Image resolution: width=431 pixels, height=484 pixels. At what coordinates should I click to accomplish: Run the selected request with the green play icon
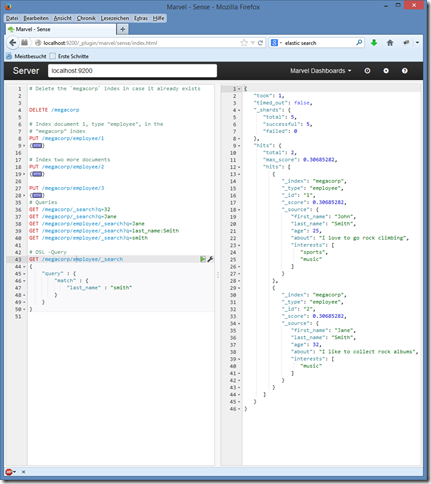point(203,259)
